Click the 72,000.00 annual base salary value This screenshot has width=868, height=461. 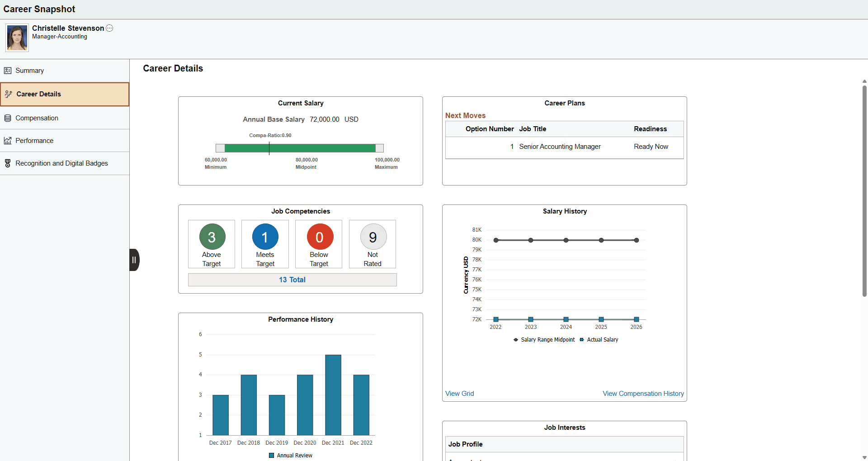[x=325, y=119]
